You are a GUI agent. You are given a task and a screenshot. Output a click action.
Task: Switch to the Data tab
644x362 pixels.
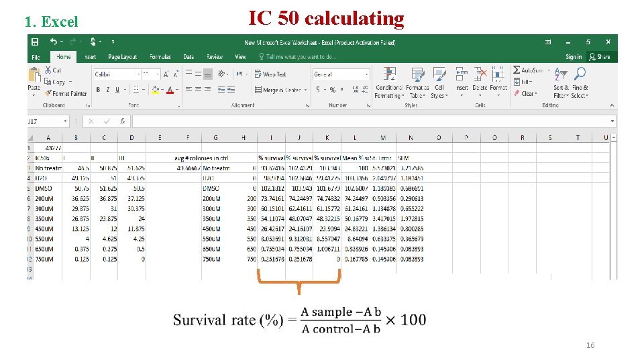pos(189,57)
